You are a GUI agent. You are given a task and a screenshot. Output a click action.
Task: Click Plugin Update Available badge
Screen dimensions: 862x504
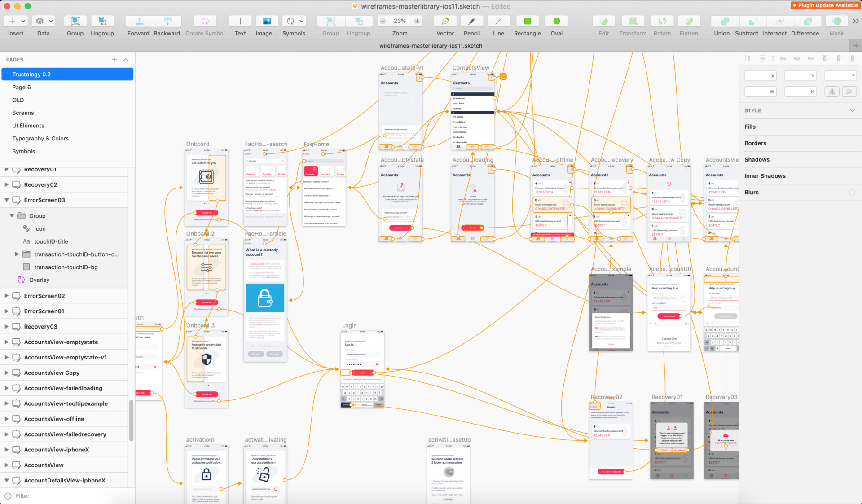(825, 5)
